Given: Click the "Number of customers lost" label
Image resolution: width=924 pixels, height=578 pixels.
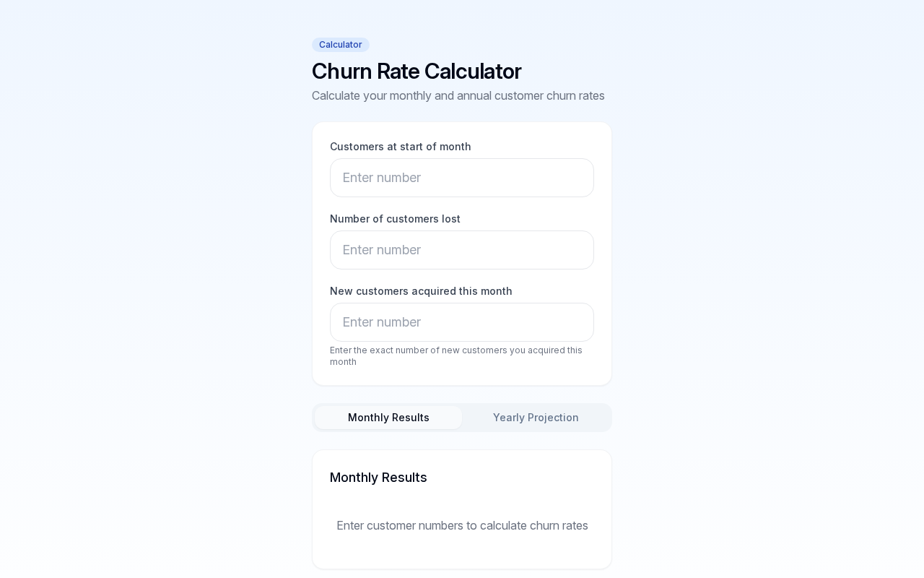Looking at the screenshot, I should [x=395, y=219].
